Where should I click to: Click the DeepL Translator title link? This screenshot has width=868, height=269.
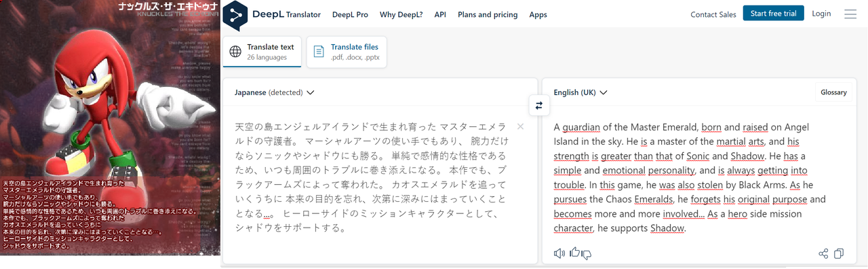(286, 14)
